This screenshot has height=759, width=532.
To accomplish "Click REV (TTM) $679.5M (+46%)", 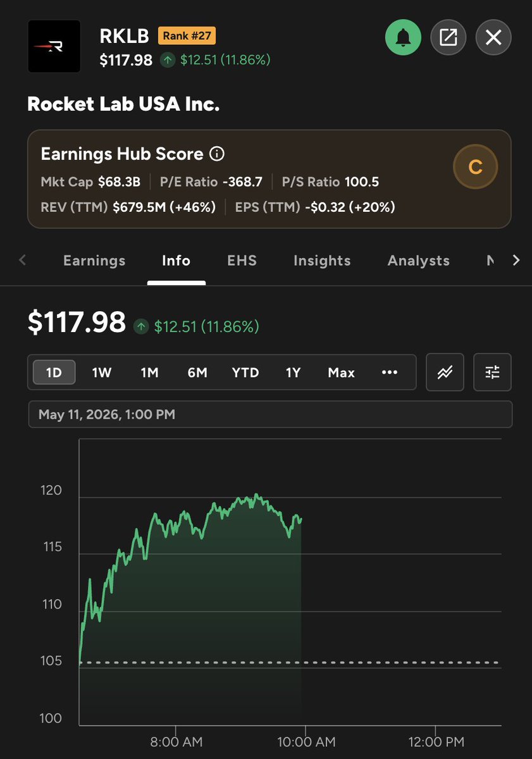I will tap(128, 207).
